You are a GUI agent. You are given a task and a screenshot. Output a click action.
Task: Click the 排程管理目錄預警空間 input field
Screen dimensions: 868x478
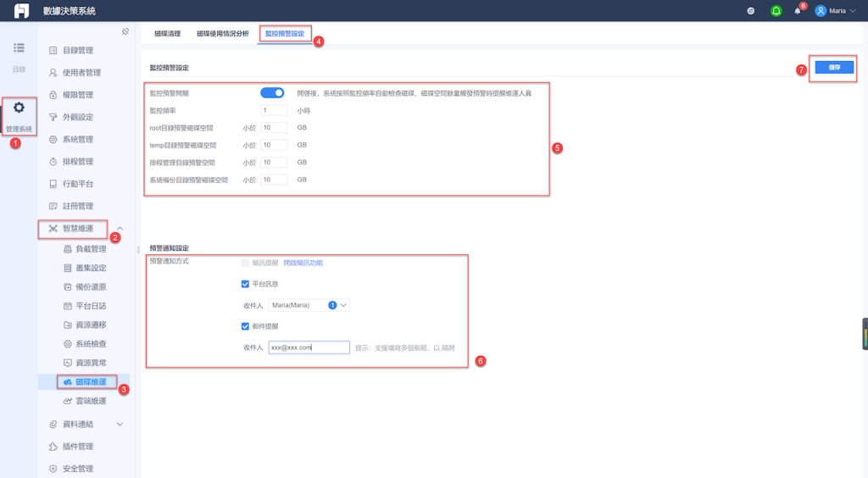coord(274,163)
